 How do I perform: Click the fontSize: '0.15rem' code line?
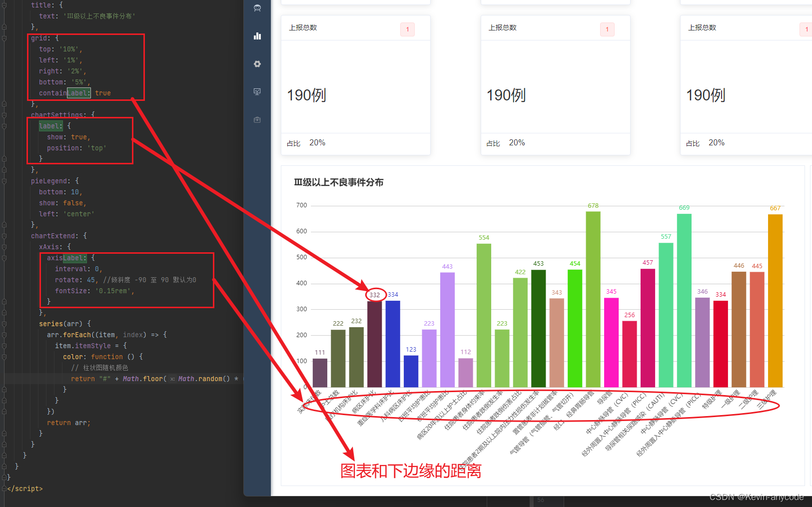click(94, 291)
